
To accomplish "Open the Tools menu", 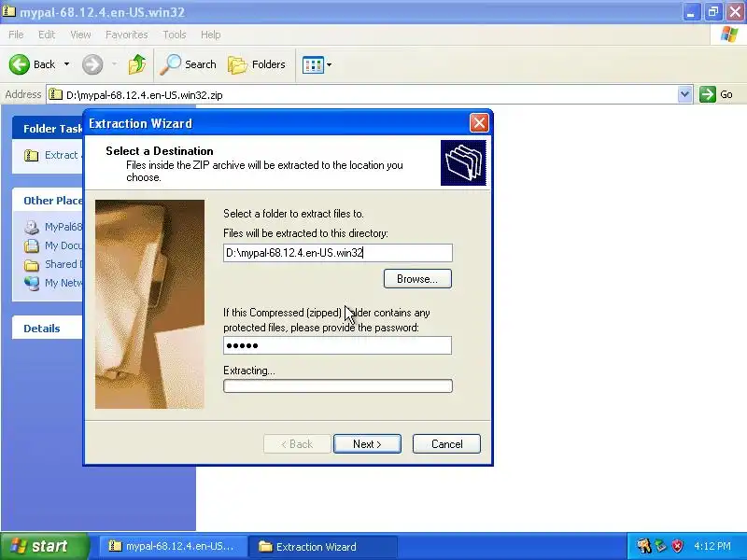I will click(x=175, y=35).
